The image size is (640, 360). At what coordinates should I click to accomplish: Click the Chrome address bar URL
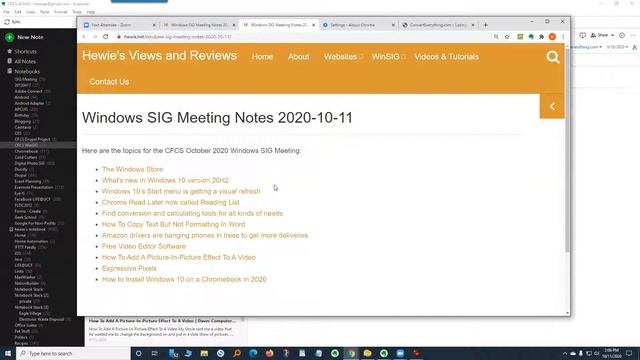point(178,37)
